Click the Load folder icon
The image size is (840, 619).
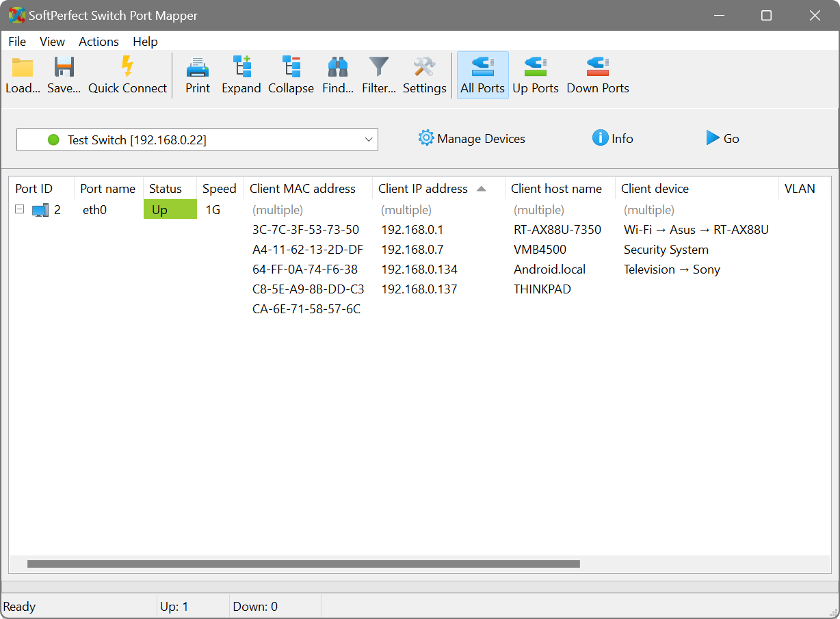23,68
